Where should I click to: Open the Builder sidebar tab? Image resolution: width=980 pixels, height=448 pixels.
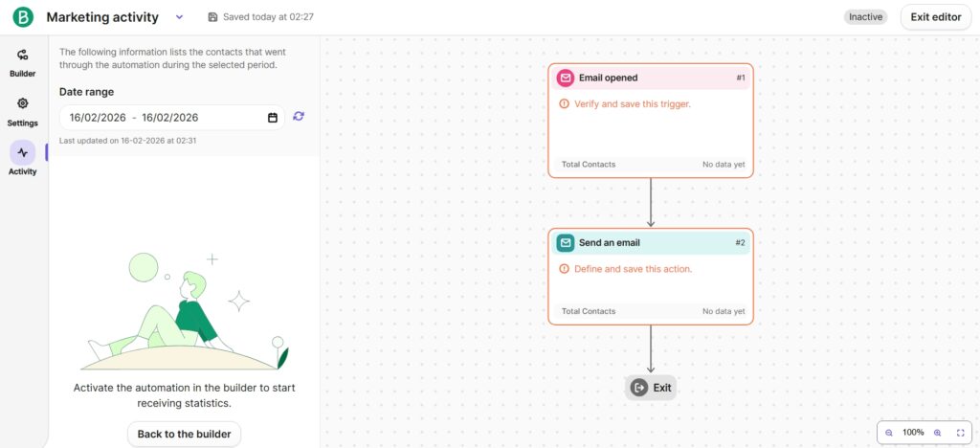(x=23, y=62)
